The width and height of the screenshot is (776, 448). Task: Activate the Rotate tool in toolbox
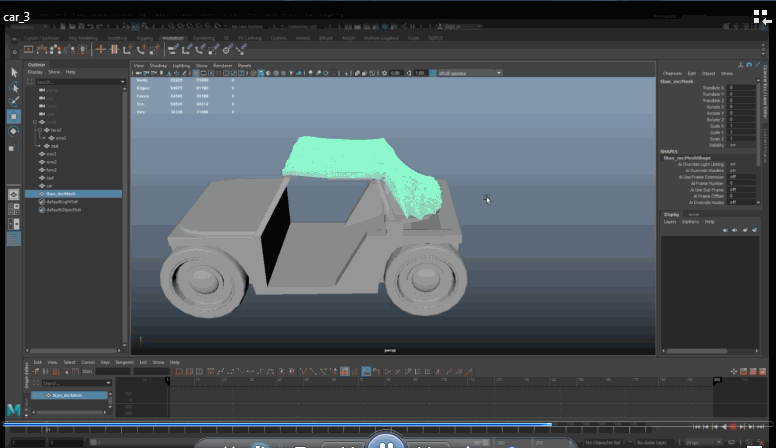point(14,131)
